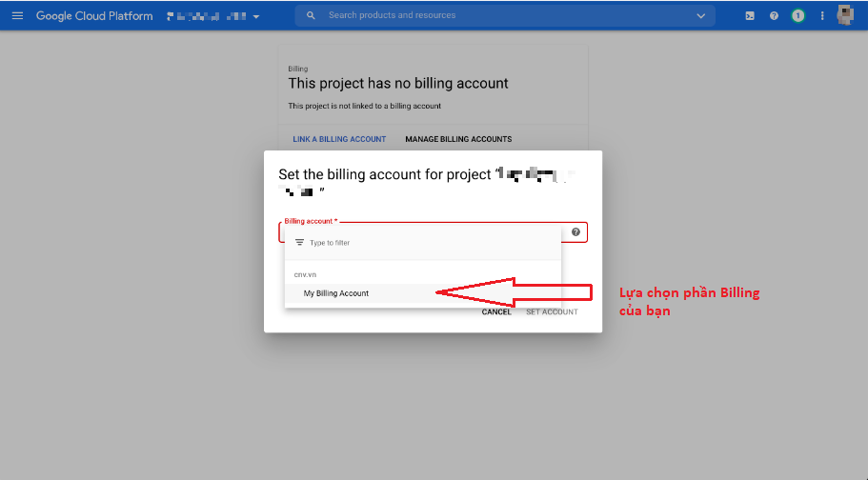This screenshot has width=868, height=480.
Task: Click the Billing account field label
Action: (x=311, y=221)
